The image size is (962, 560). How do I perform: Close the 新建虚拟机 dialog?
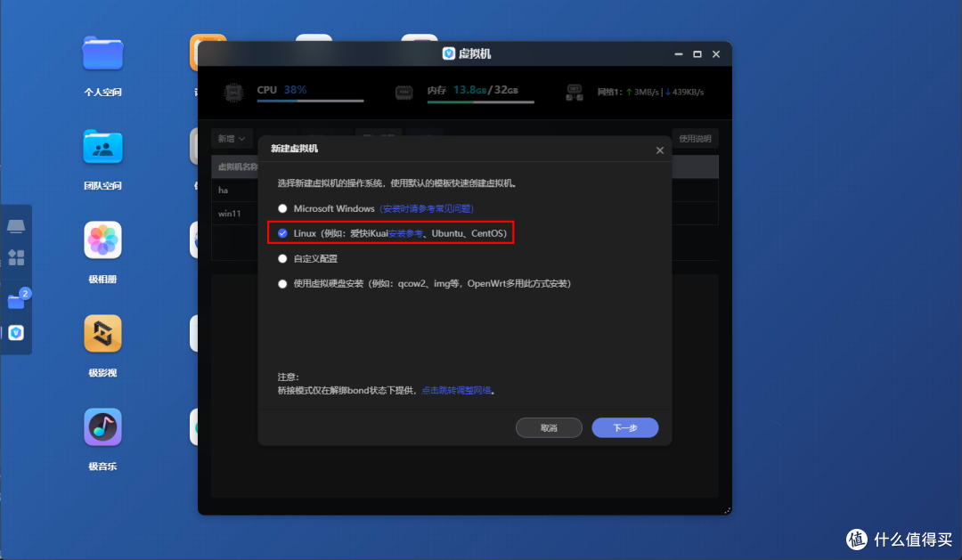[x=659, y=150]
